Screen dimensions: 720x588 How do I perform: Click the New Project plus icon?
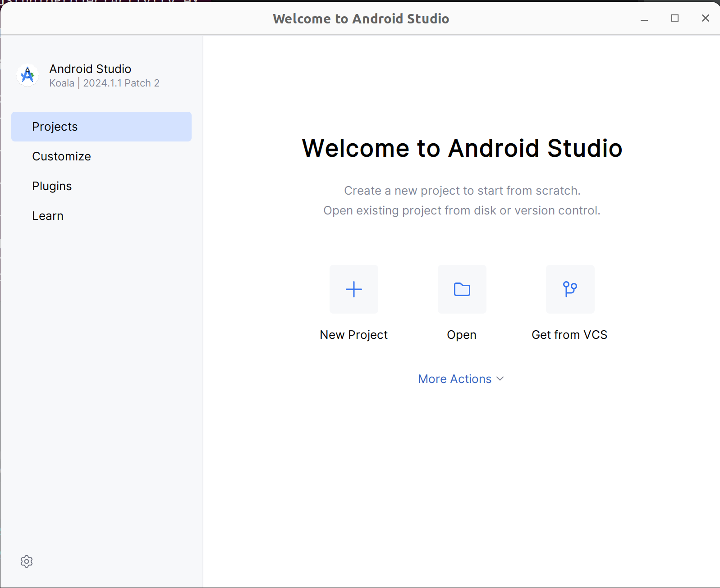354,289
